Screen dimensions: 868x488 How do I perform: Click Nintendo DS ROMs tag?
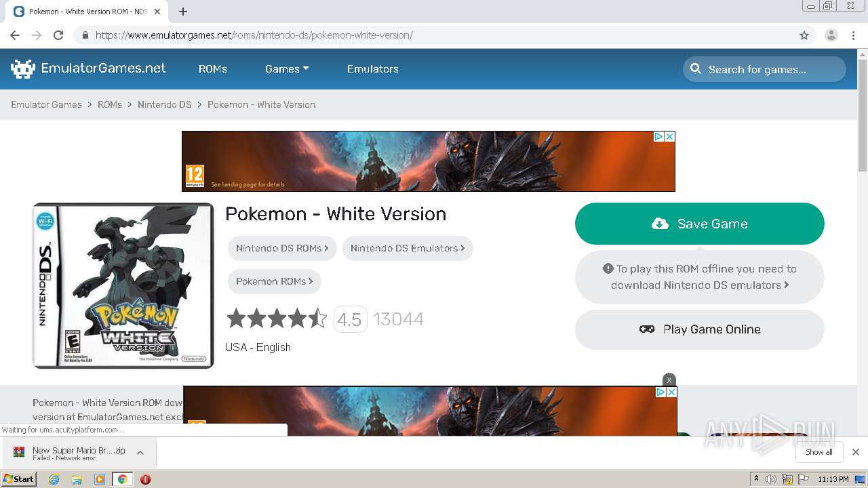tap(282, 248)
